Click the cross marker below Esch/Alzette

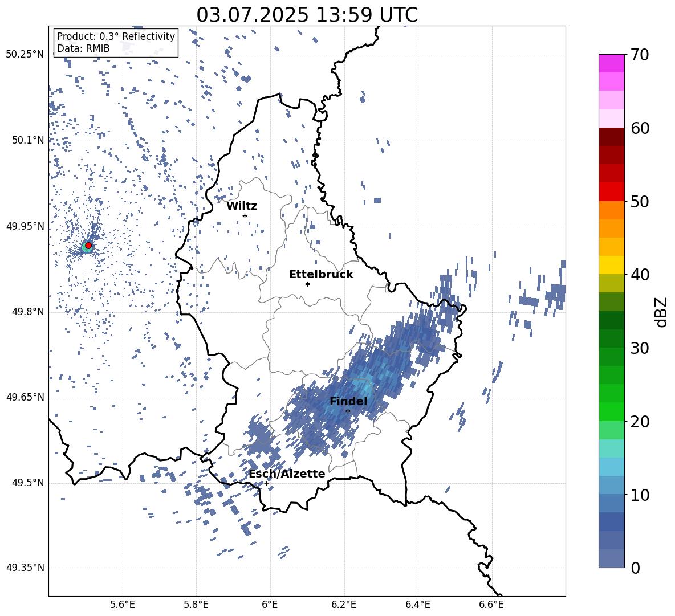pyautogui.click(x=266, y=483)
